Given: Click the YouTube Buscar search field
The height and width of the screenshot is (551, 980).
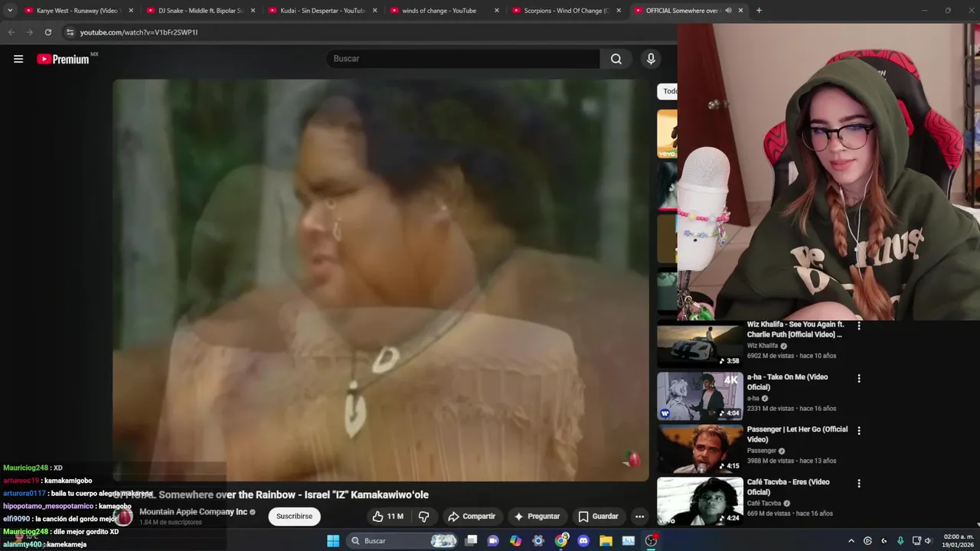Looking at the screenshot, I should click(463, 59).
